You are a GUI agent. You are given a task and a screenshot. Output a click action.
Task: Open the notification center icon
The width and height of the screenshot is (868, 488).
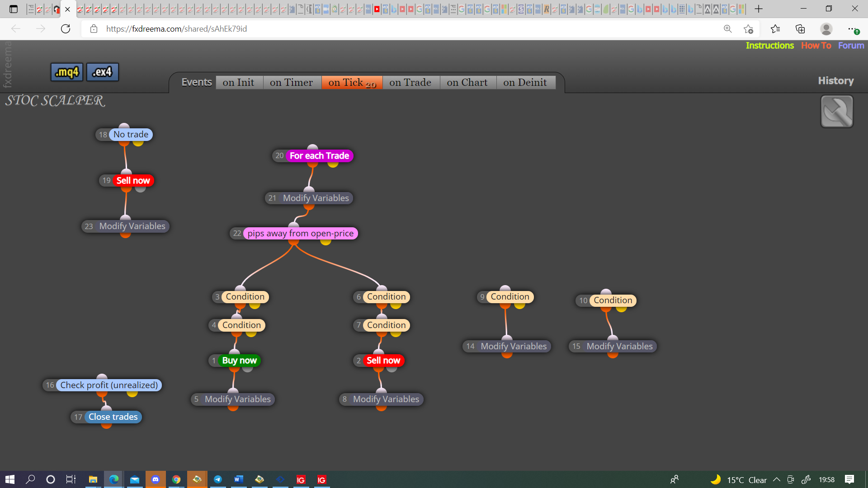pyautogui.click(x=849, y=479)
